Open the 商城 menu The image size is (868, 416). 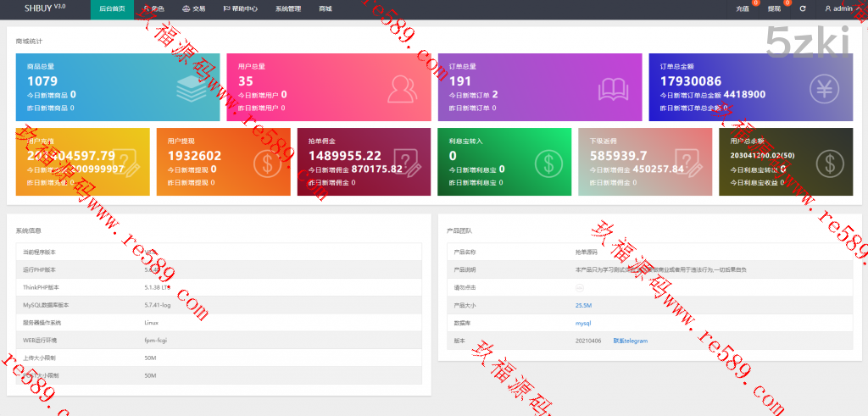point(325,8)
